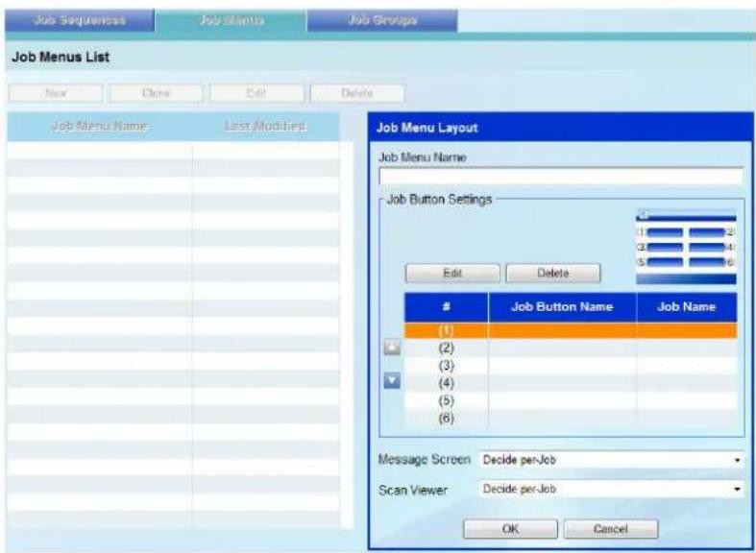Click the # column header

tap(447, 307)
